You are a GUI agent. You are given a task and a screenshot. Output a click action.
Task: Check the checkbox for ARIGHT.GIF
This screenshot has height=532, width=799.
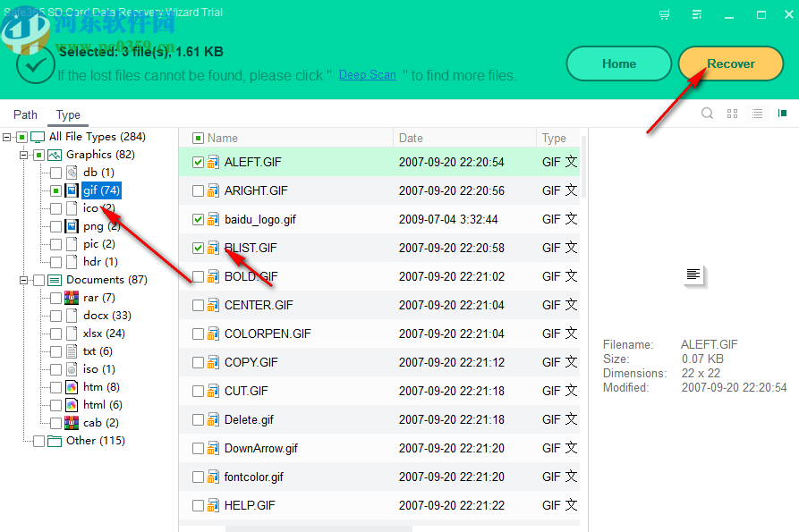[x=198, y=190]
